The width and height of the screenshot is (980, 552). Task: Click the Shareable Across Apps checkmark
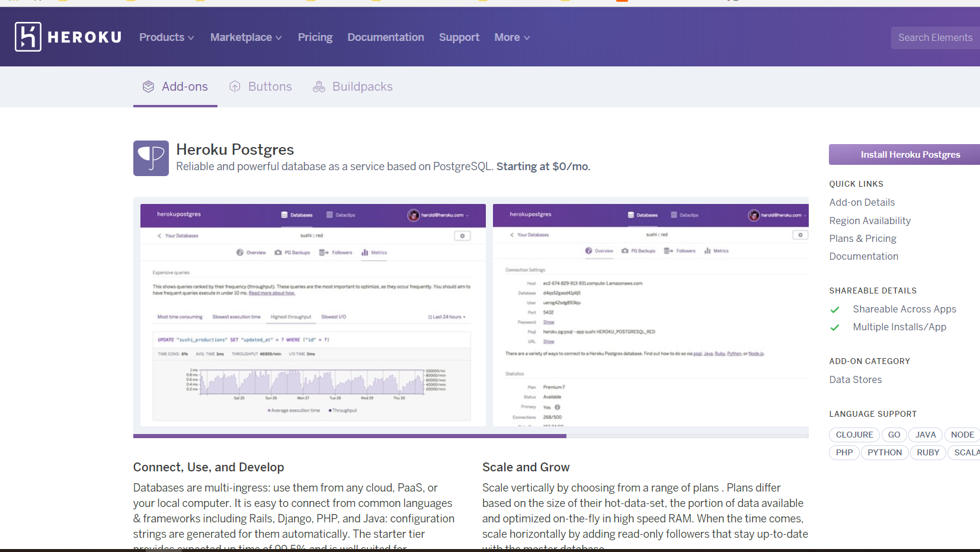point(835,309)
